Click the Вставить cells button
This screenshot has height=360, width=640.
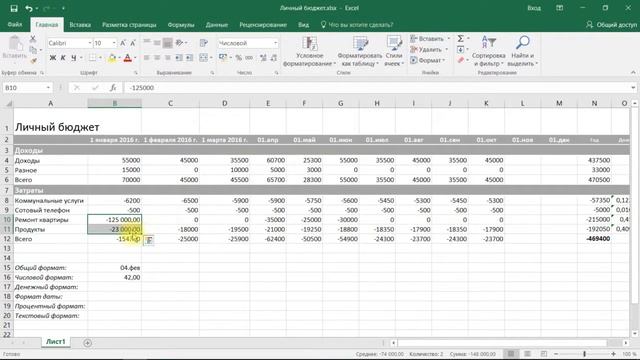430,39
